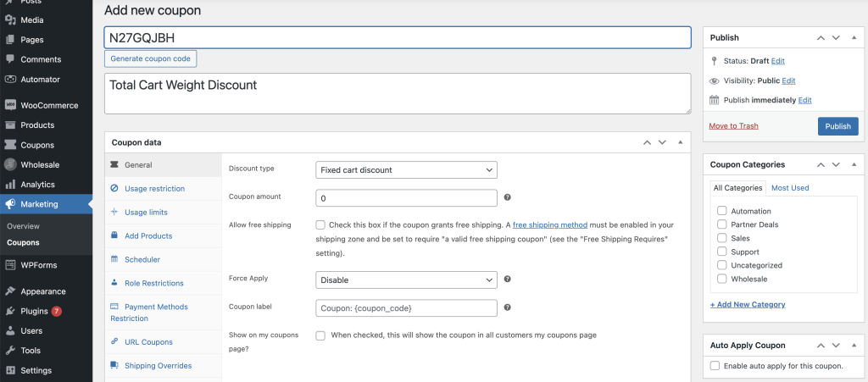Viewport: 868px width, 382px height.
Task: Select the Support category checkbox
Action: pos(722,252)
